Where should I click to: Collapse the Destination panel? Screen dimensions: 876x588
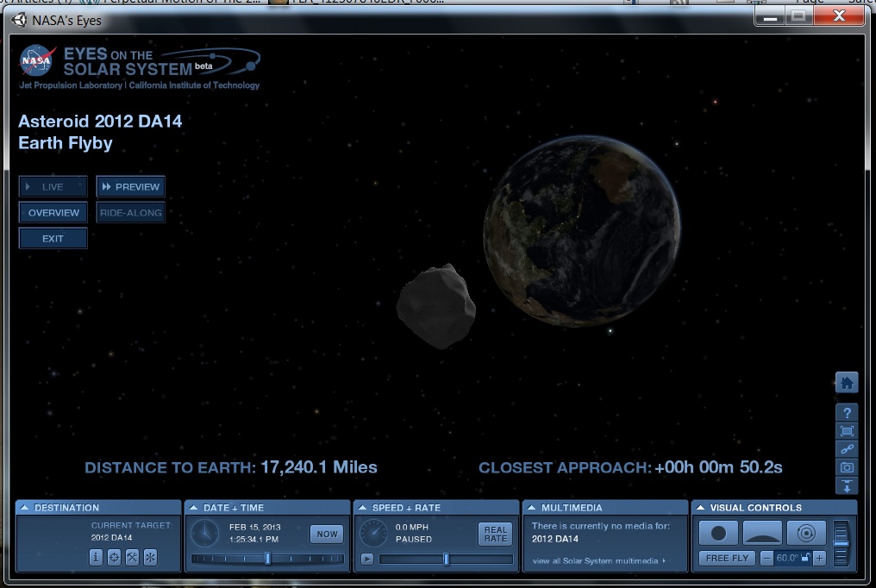24,508
